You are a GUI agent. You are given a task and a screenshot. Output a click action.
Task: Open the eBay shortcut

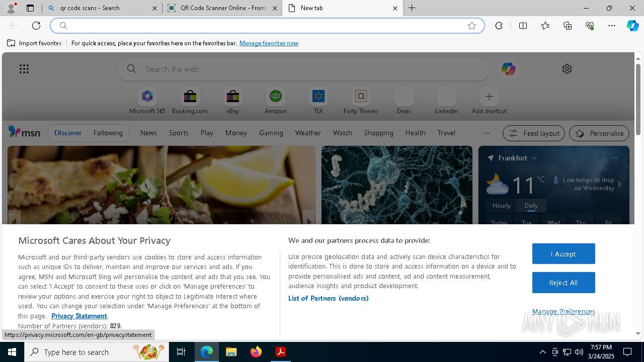[x=232, y=101]
